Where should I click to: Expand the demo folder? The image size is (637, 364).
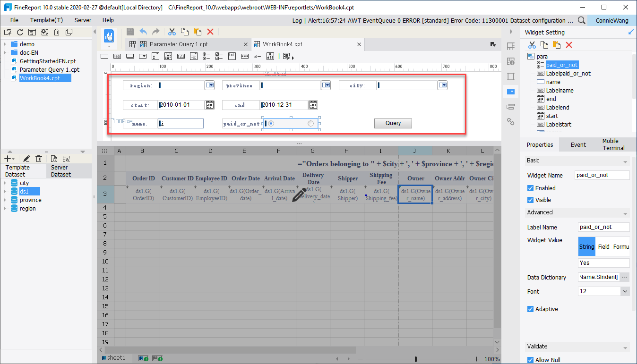click(5, 44)
